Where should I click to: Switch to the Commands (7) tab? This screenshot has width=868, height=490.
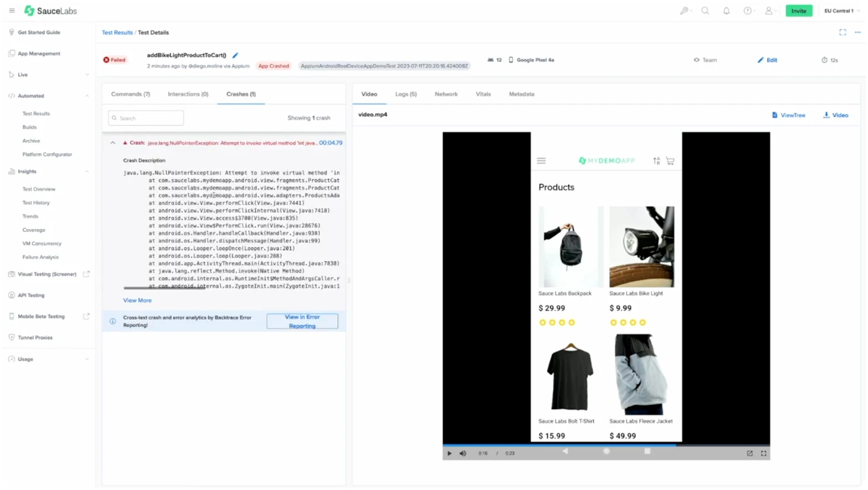130,94
